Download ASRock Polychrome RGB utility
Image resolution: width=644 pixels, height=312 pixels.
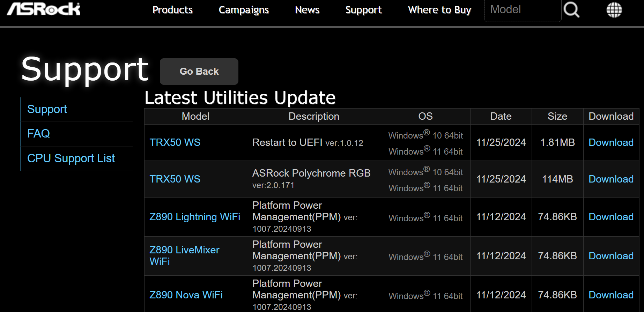[611, 179]
